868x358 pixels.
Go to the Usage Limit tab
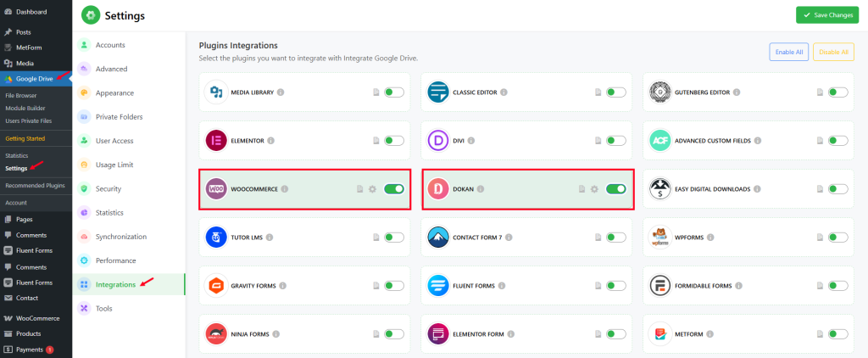(x=129, y=165)
